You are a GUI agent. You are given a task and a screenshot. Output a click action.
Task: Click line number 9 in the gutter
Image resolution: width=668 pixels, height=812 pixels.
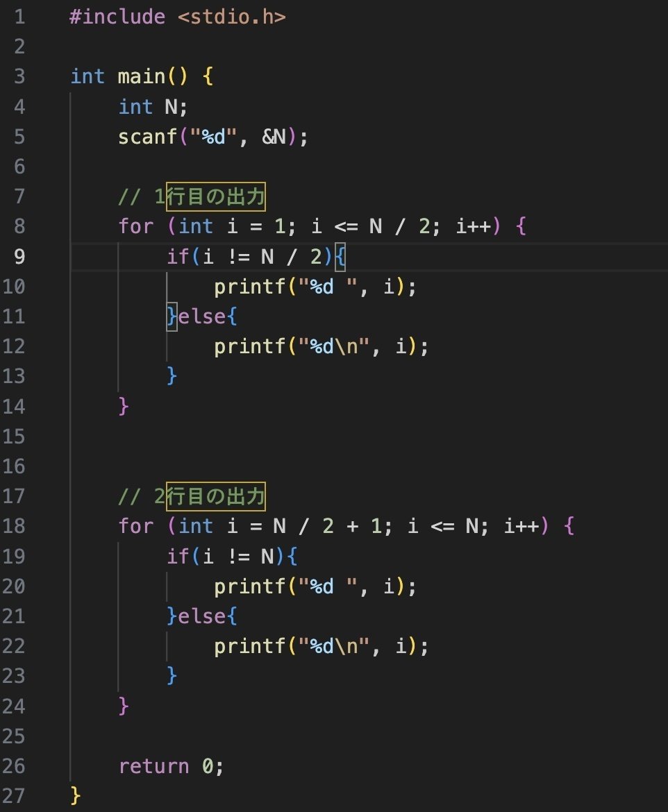point(19,256)
